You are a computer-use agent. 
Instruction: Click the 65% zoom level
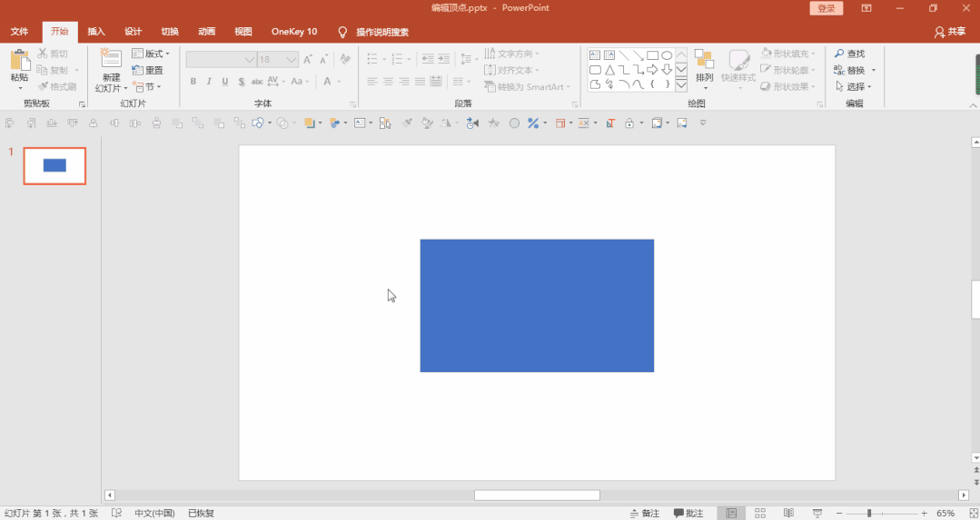(x=945, y=513)
